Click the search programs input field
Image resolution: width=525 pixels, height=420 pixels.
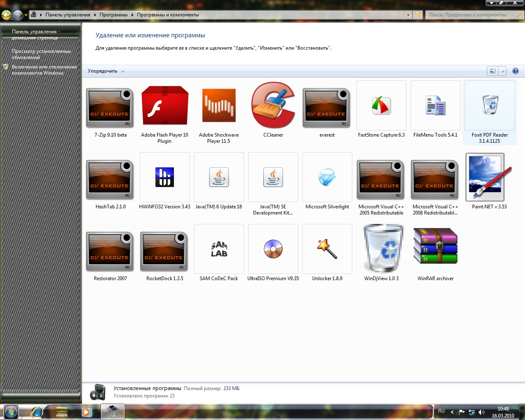coord(471,15)
